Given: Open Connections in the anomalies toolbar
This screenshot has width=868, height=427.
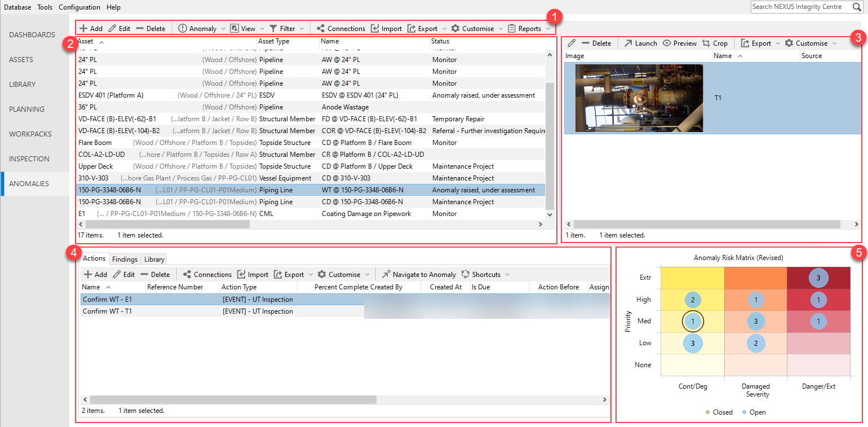Looking at the screenshot, I should (340, 29).
